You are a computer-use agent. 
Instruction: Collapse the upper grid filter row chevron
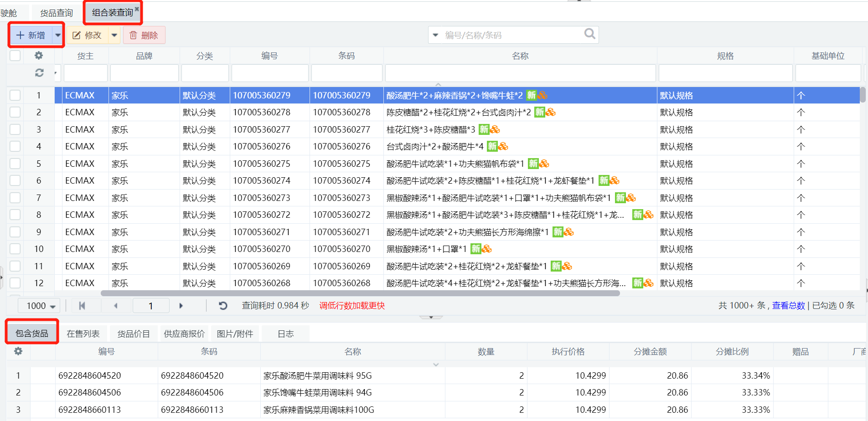tap(438, 84)
